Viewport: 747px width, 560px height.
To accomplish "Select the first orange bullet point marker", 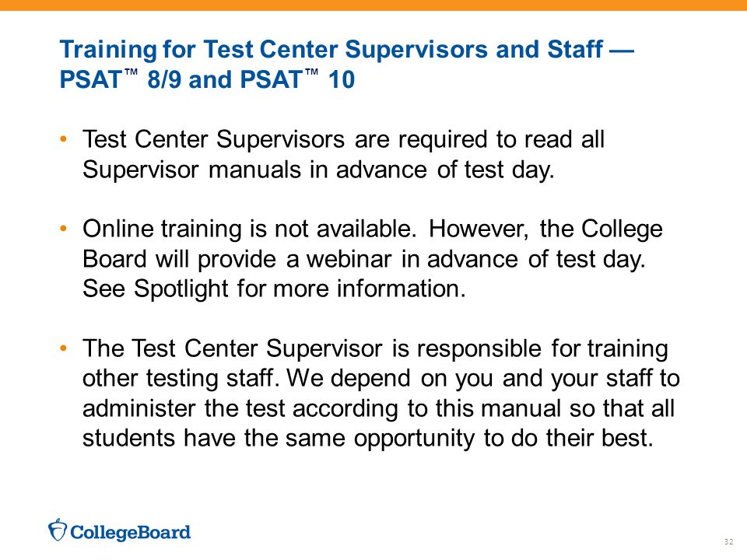I will click(63, 139).
